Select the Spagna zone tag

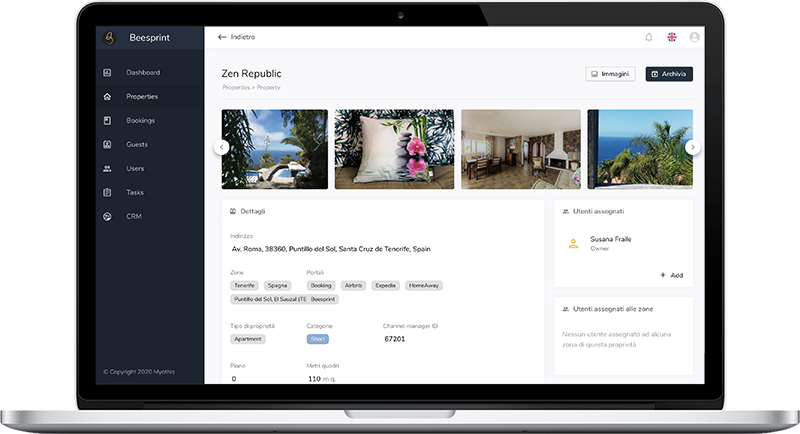278,286
